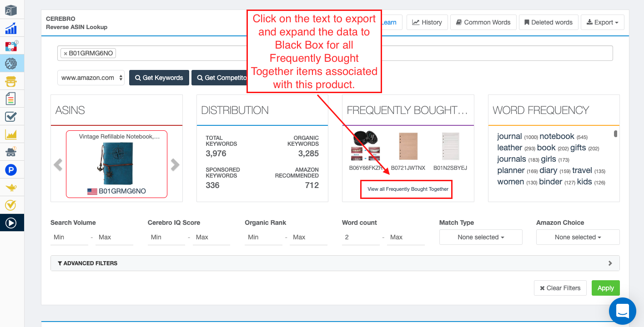Click the word 'notebook' in Word Frequency

coord(557,136)
